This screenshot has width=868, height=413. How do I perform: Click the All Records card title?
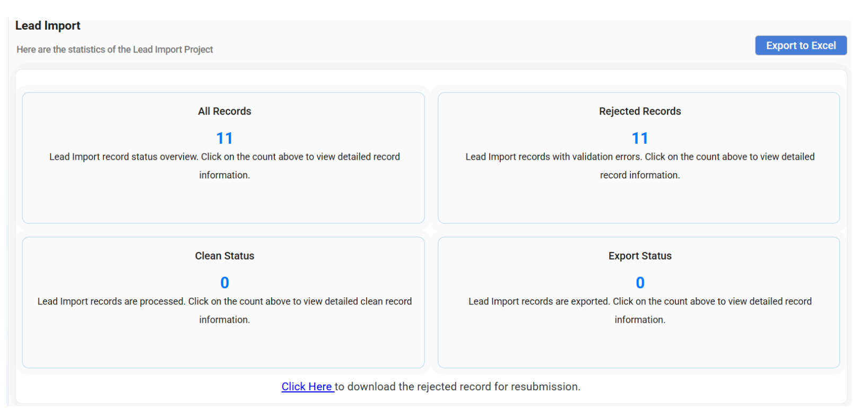(x=224, y=111)
